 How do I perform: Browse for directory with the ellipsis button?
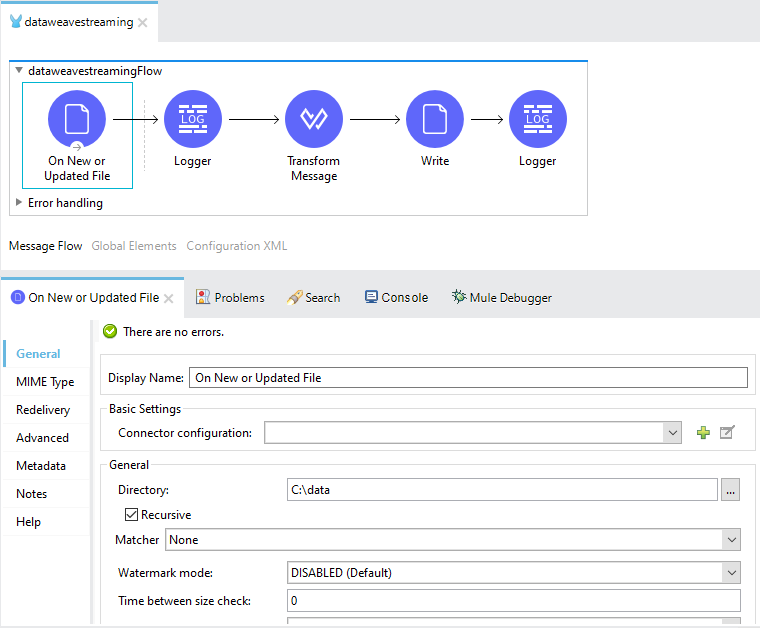pos(730,490)
